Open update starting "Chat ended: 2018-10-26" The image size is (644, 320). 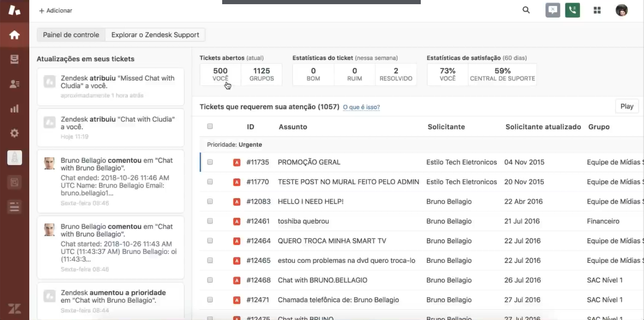[x=111, y=181]
